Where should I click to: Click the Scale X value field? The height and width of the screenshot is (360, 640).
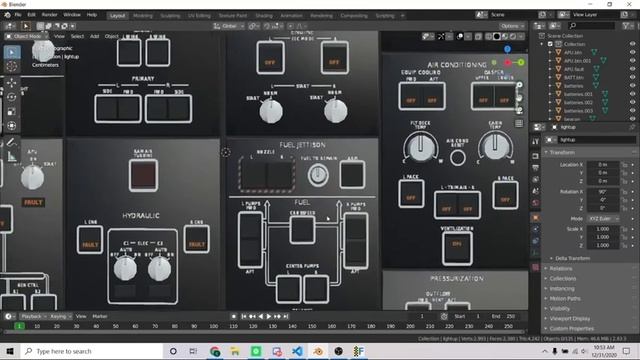tap(603, 229)
